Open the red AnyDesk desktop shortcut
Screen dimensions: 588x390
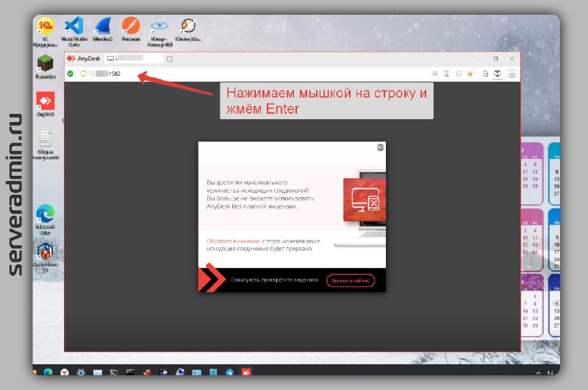click(46, 104)
